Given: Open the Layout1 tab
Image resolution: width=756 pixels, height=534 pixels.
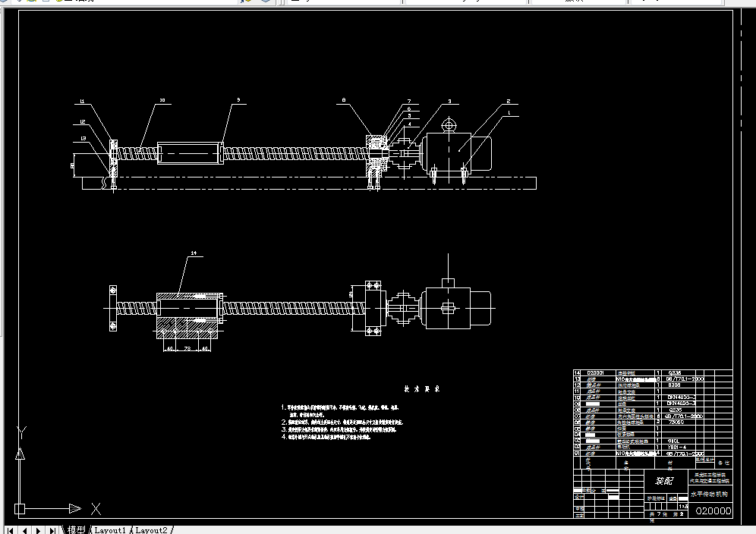Looking at the screenshot, I should point(110,530).
